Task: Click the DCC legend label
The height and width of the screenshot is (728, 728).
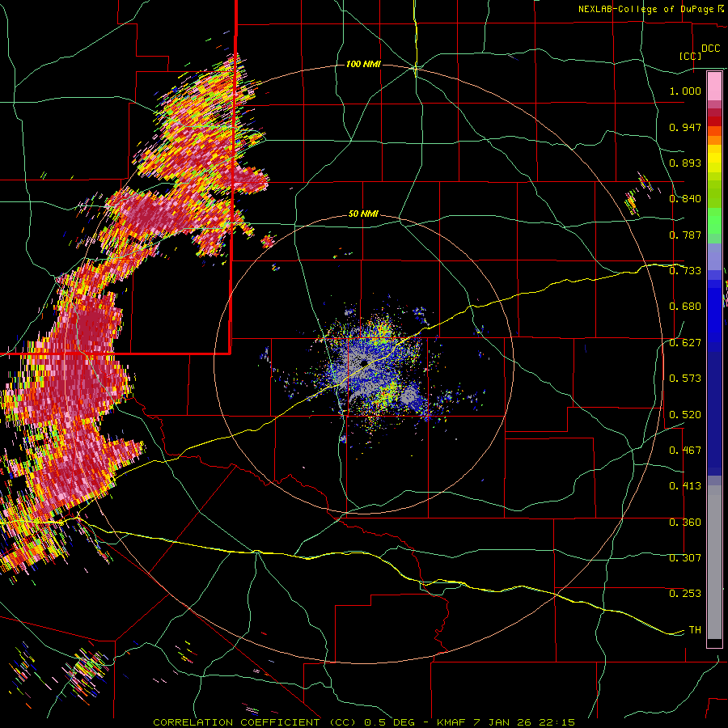Action: point(710,49)
